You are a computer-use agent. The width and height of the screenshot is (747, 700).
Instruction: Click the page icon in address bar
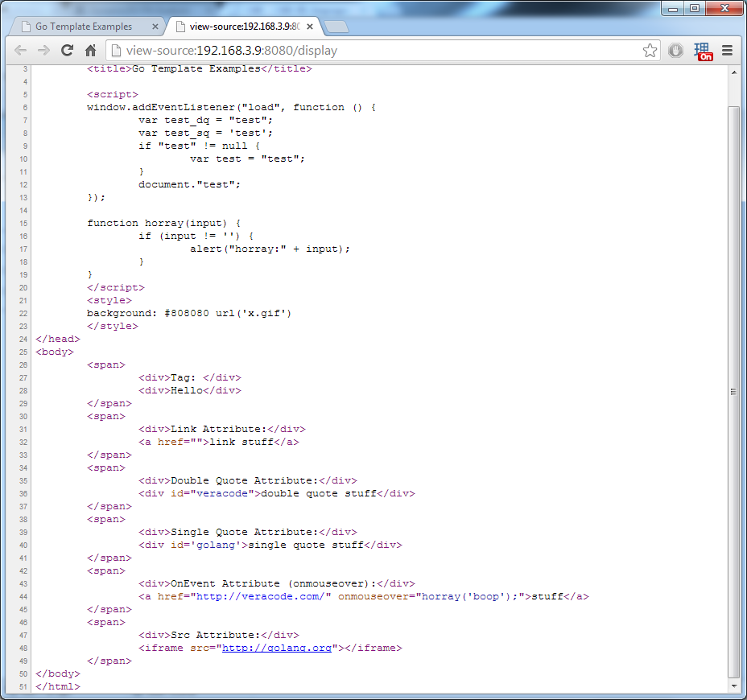(116, 51)
